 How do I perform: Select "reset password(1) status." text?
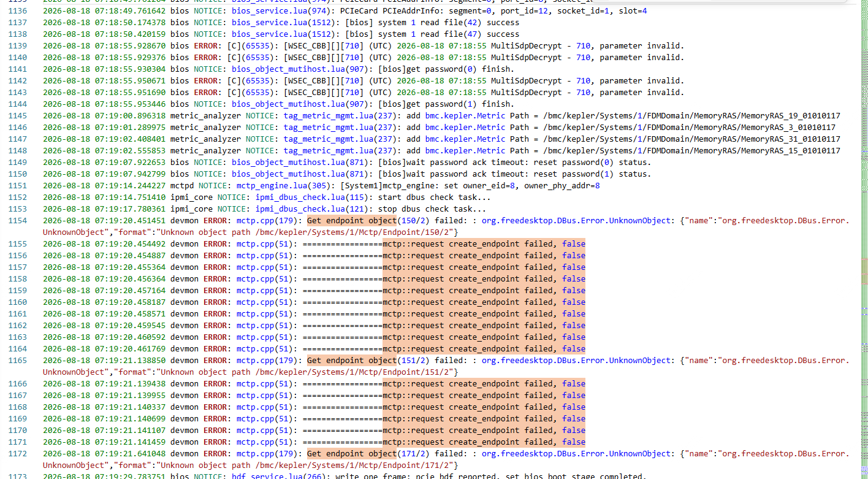click(592, 174)
